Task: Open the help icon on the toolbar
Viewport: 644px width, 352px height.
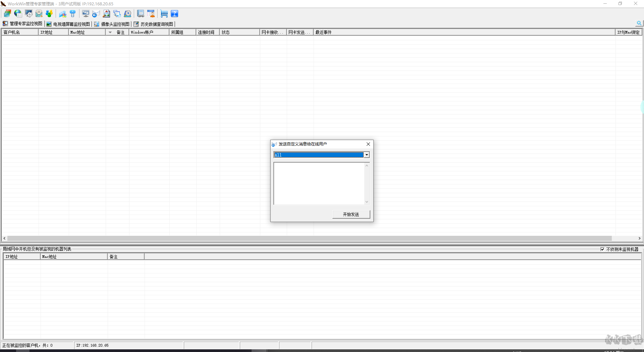Action: coord(174,13)
